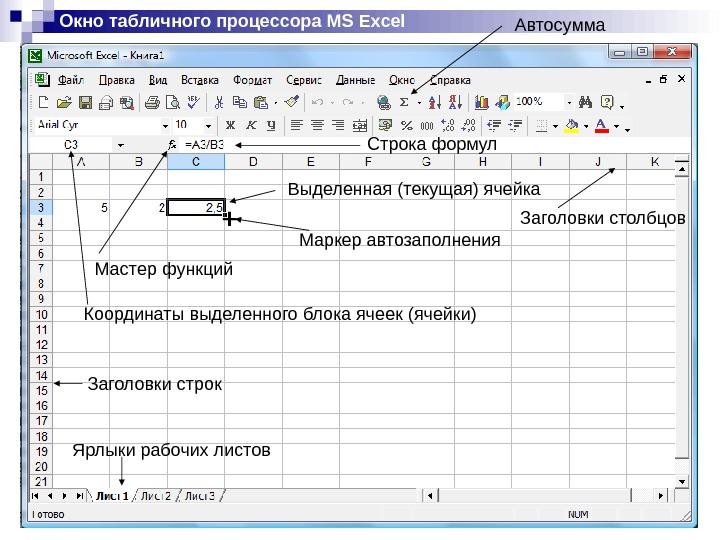Viewport: 720px width, 540px height.
Task: Open the Arial Cyr font name dropdown
Action: (165, 125)
